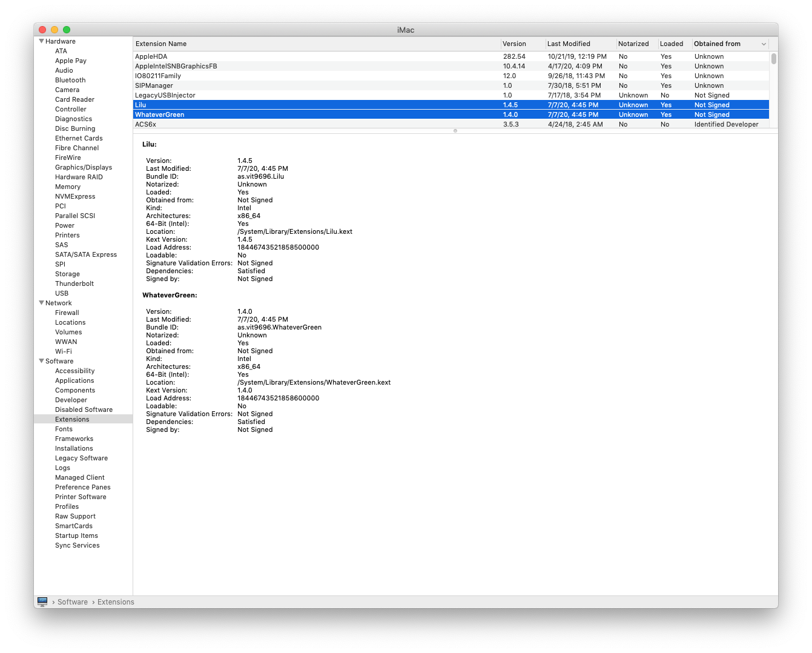This screenshot has width=812, height=653.
Task: Select ATA in the sidebar
Action: click(x=61, y=51)
